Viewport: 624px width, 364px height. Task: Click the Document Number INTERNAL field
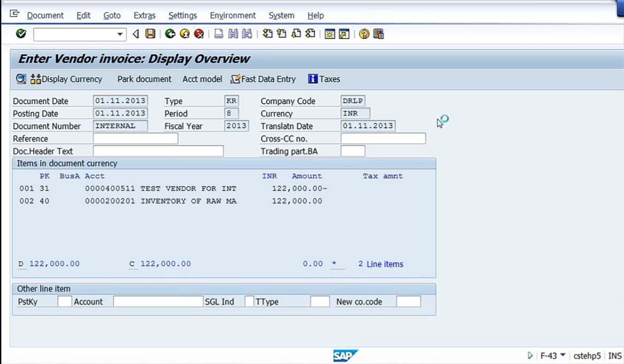tap(120, 126)
